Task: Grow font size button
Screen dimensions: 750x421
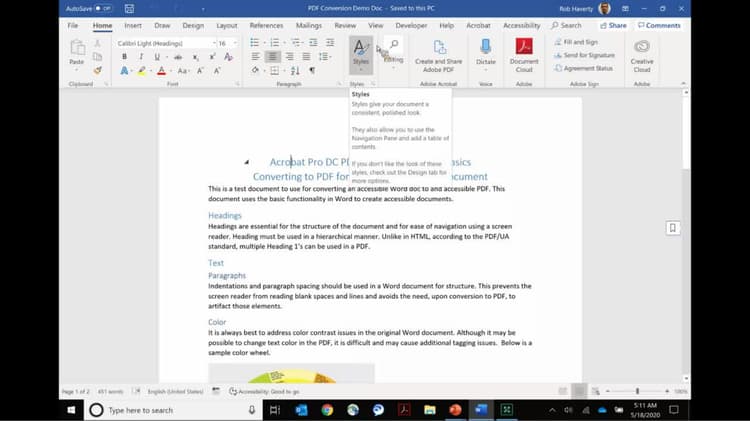Action: tap(200, 71)
